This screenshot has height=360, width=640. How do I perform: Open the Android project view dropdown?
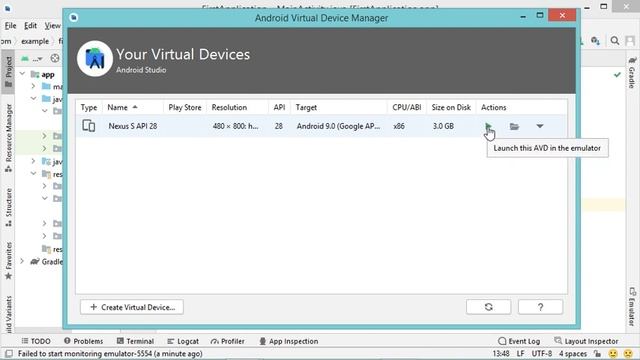tap(32, 58)
